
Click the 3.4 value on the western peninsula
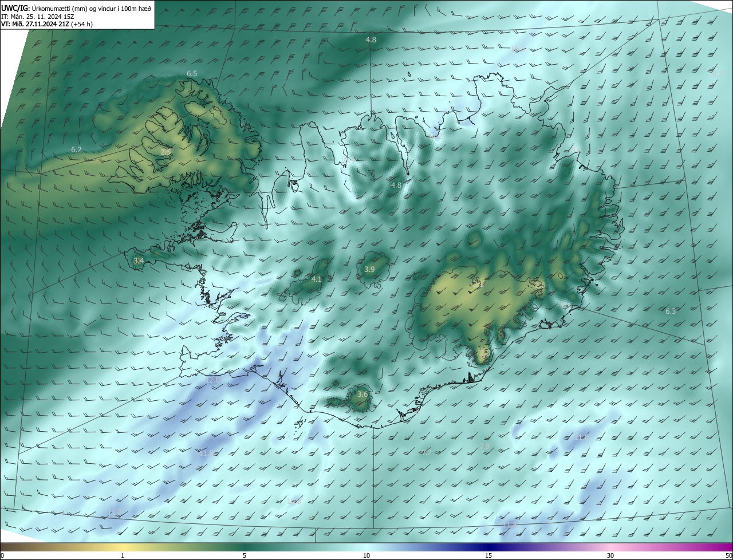coord(139,261)
